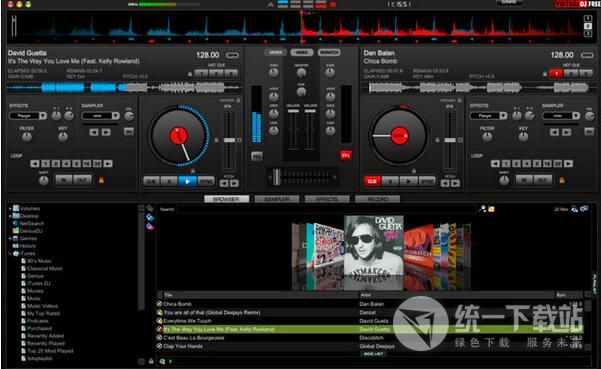Open the Sampler tab
Screen dimensions: 601x369
(277, 199)
